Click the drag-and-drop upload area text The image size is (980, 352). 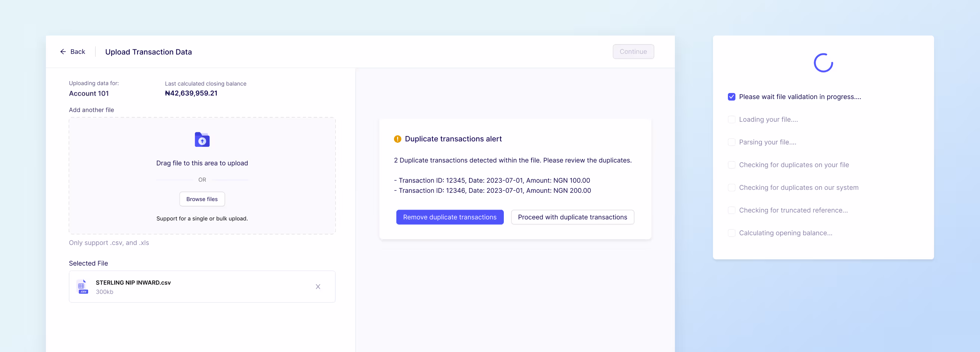click(x=202, y=163)
